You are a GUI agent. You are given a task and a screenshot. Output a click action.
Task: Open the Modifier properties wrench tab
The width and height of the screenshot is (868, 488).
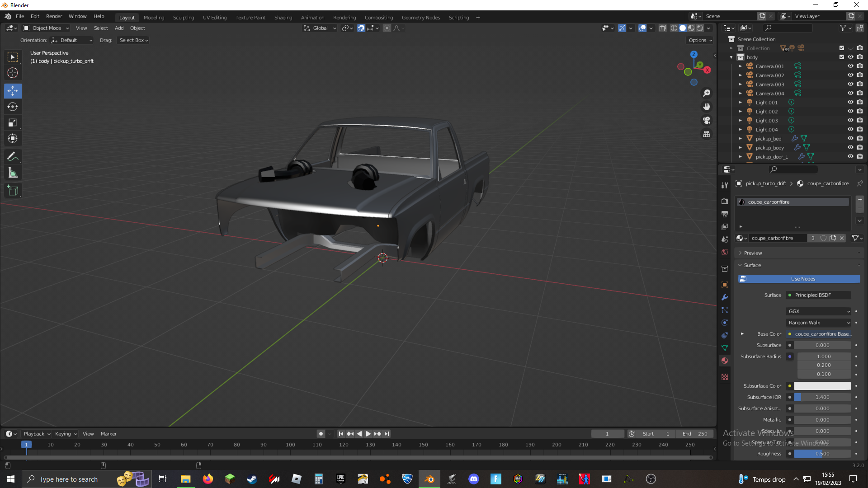click(725, 297)
